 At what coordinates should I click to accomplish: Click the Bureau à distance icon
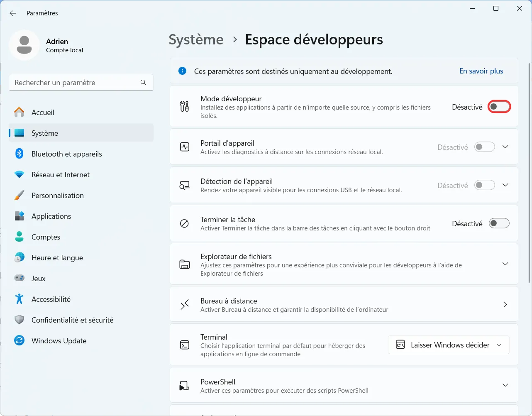tap(184, 305)
